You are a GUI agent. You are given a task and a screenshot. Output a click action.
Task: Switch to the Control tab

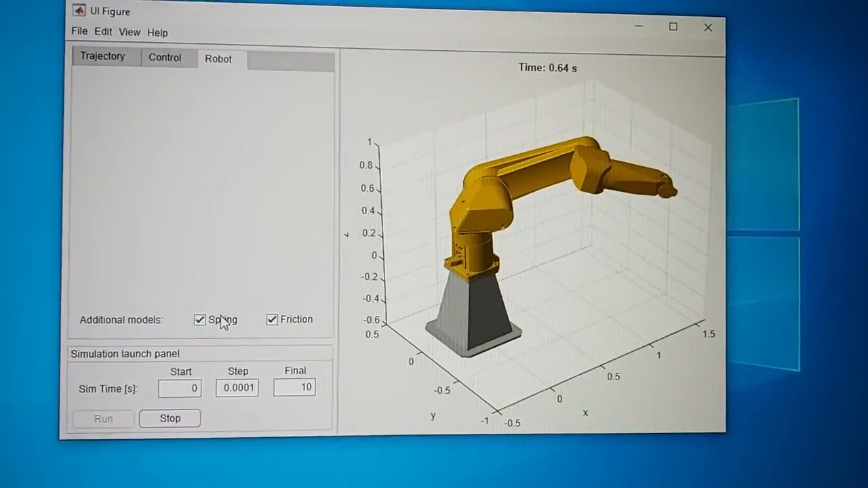(165, 58)
